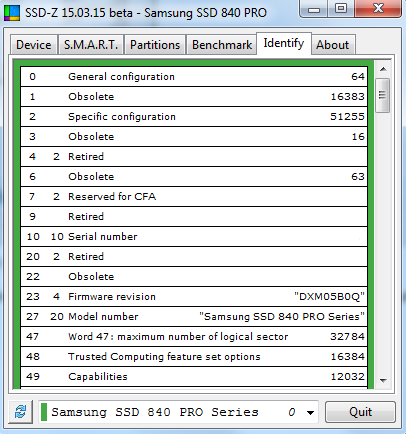
Task: Minimize the SSD-Z window
Action: pyautogui.click(x=314, y=9)
